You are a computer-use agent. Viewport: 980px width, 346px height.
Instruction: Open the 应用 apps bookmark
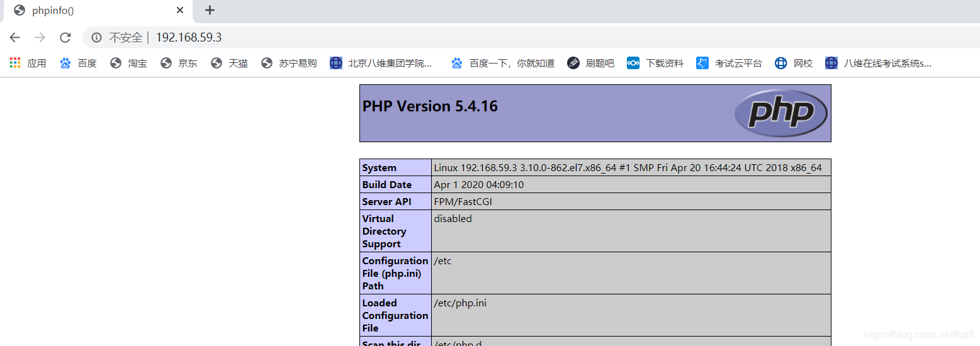click(x=28, y=63)
